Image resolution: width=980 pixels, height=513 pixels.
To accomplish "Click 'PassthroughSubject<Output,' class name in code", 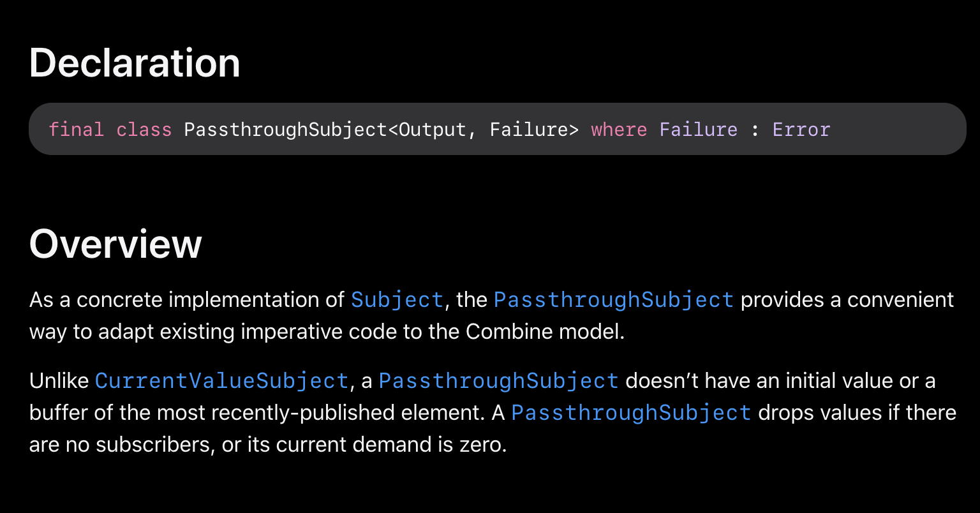I will pyautogui.click(x=330, y=130).
